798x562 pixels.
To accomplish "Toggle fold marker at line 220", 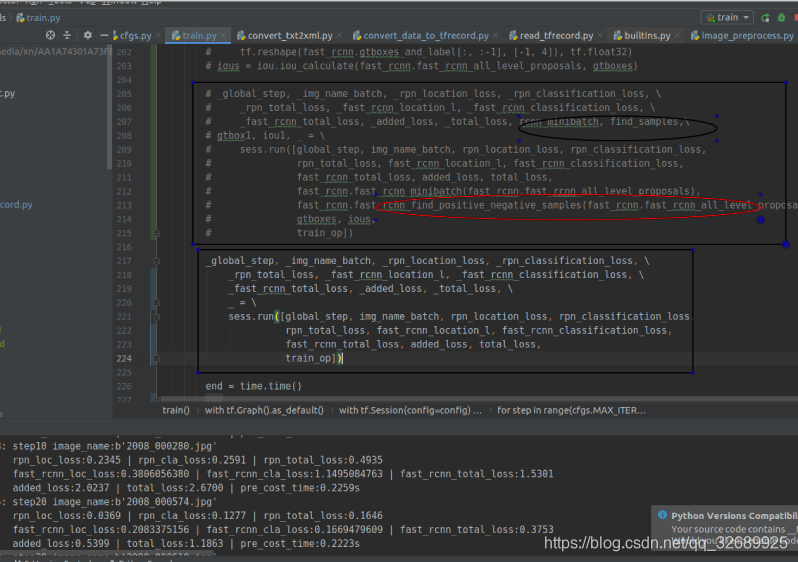I will tap(157, 303).
